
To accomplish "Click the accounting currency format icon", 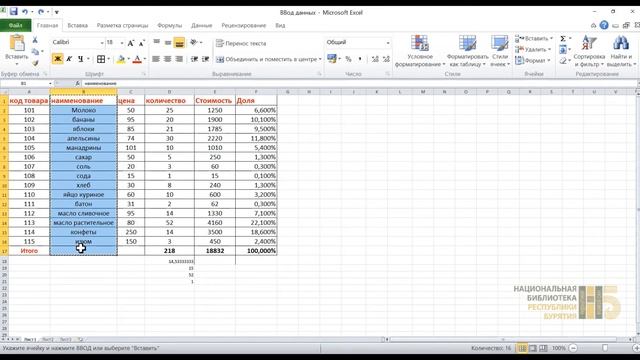I will 331,59.
